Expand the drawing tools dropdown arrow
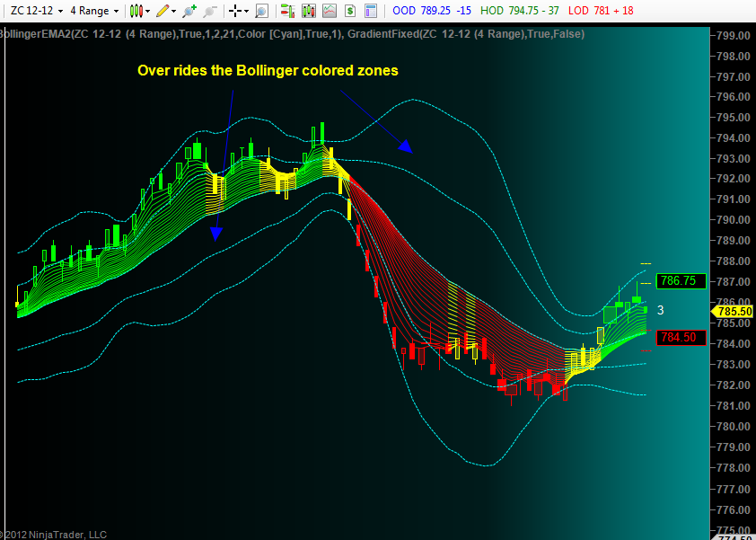The width and height of the screenshot is (756, 540). [173, 11]
